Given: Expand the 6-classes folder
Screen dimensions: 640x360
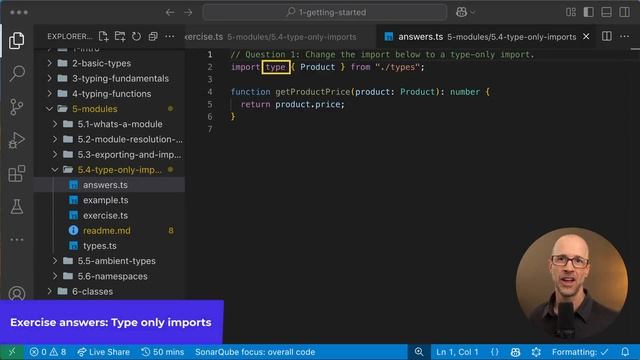Looking at the screenshot, I should 109,291.
